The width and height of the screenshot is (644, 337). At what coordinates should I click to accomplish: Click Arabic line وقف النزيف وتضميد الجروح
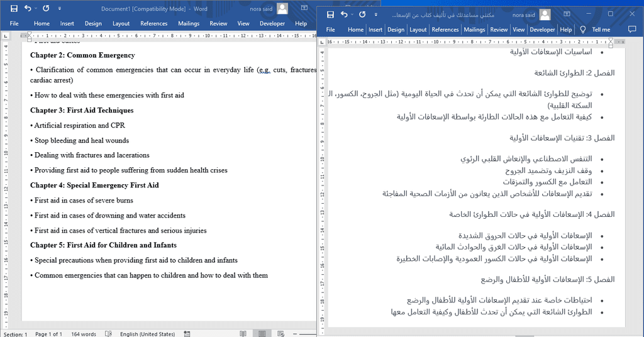tap(548, 170)
